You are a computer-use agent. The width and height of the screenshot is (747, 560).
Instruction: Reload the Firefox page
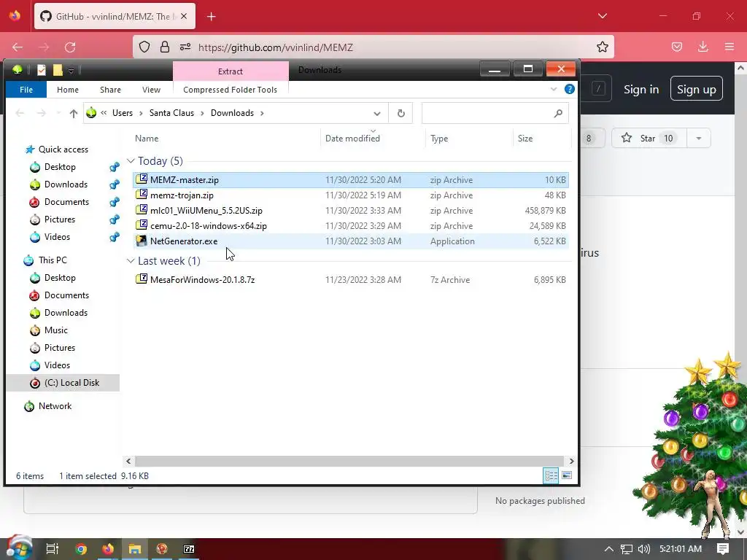tap(70, 47)
